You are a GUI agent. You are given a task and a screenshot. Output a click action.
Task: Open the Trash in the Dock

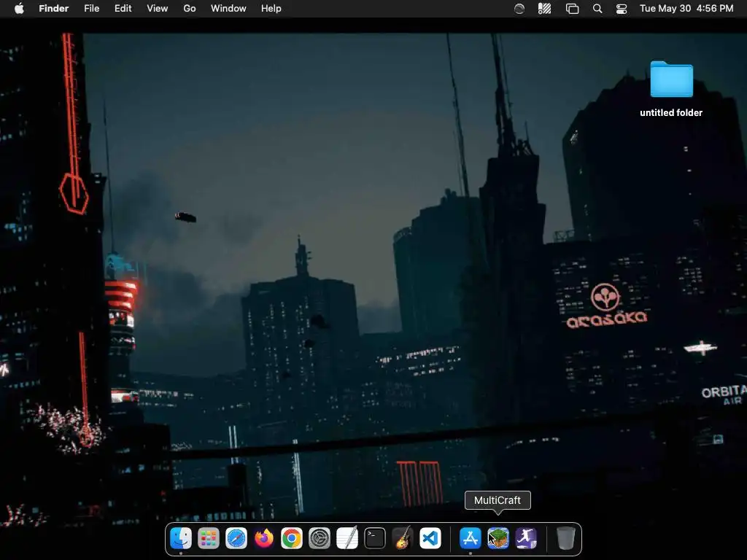[565, 539]
